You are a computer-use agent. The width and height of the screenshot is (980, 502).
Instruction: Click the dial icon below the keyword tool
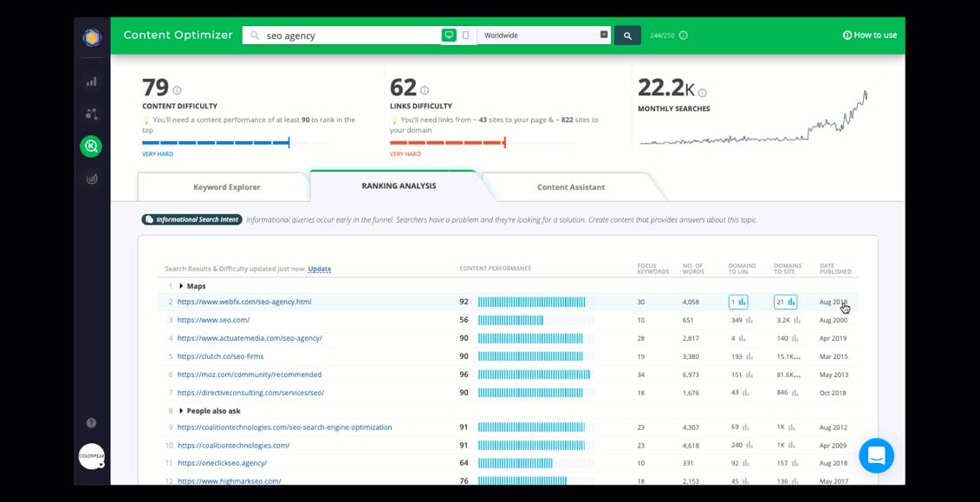tap(92, 179)
